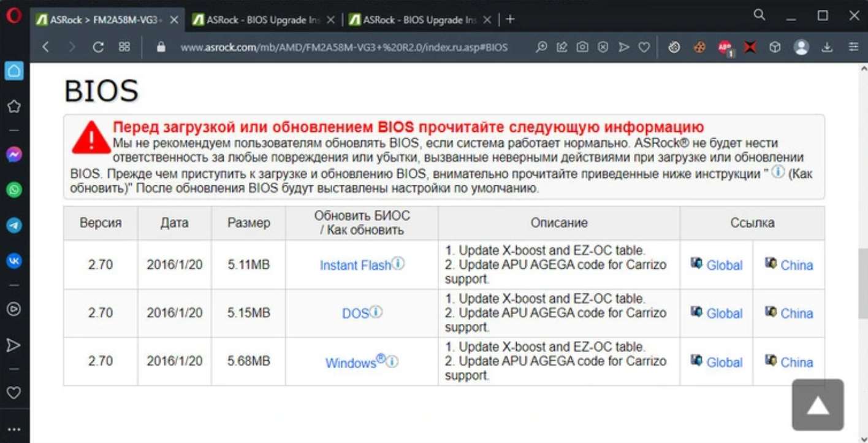This screenshot has width=868, height=443.
Task: Go back to the previous page
Action: (46, 47)
